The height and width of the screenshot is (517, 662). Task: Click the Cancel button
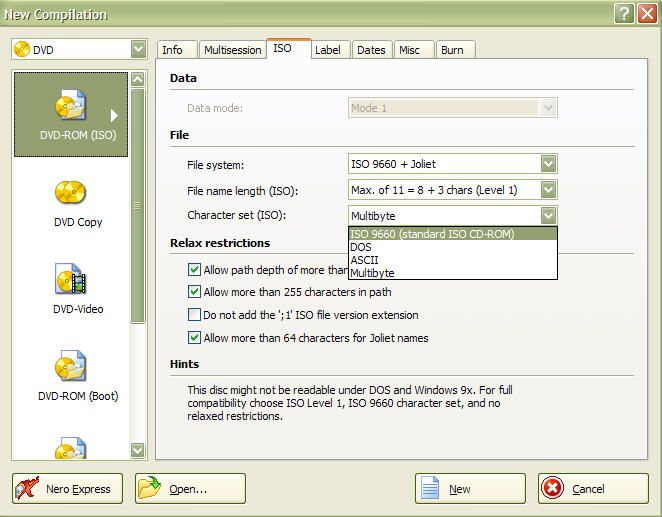coord(585,489)
